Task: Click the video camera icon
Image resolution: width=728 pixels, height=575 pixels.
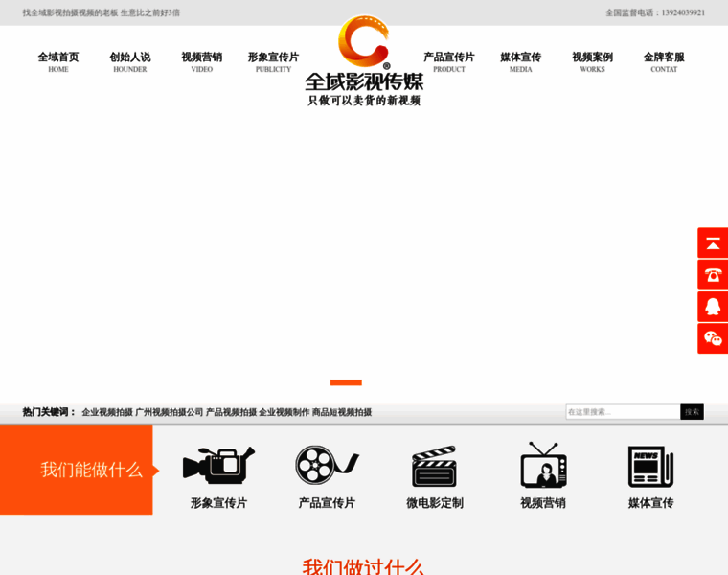Action: (218, 465)
